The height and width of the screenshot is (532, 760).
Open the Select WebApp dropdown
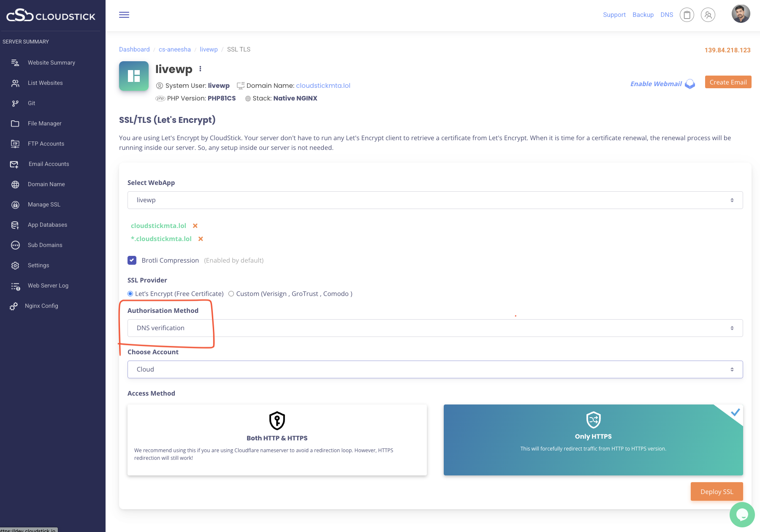pyautogui.click(x=435, y=200)
